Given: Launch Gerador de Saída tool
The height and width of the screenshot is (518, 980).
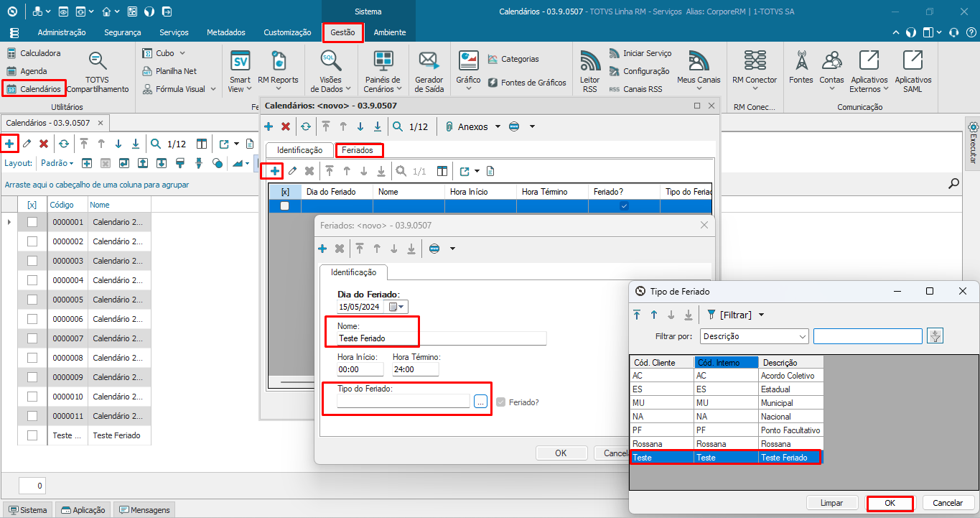Looking at the screenshot, I should pyautogui.click(x=429, y=72).
